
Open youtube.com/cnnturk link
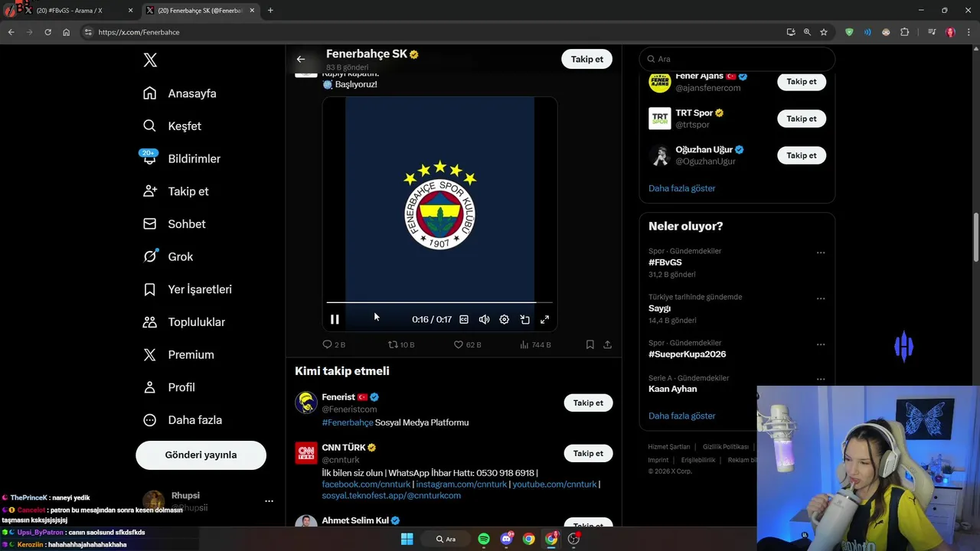(x=554, y=484)
